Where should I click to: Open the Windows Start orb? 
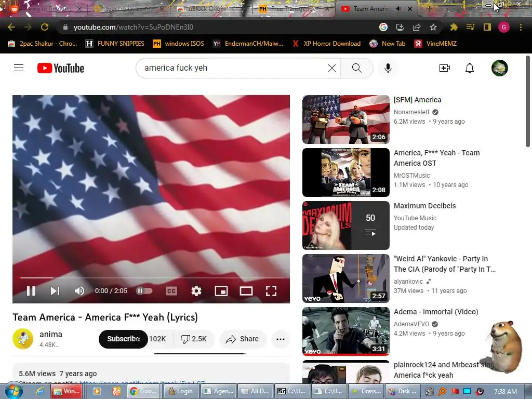pyautogui.click(x=14, y=391)
